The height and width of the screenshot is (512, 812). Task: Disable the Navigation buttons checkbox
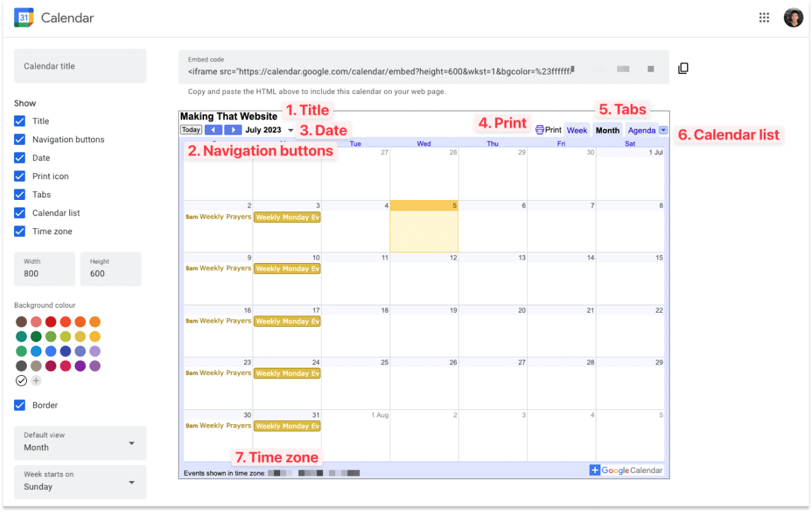pos(19,140)
